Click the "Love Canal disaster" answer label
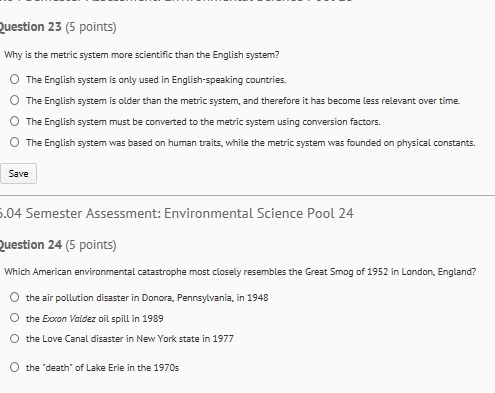The width and height of the screenshot is (495, 393). coord(130,339)
